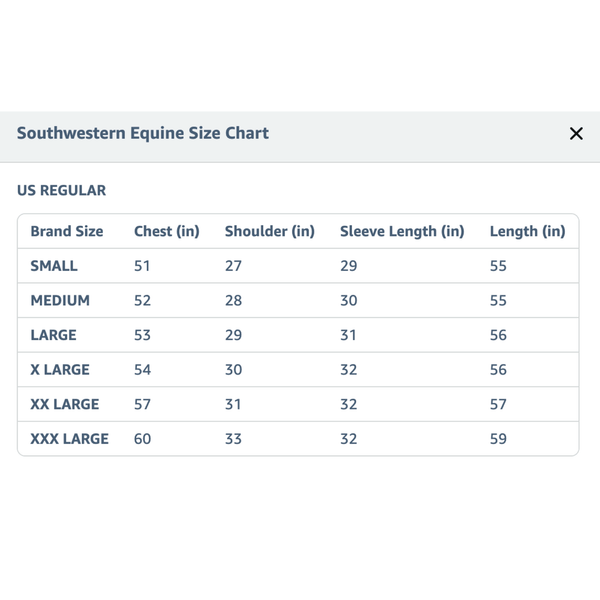Select the US REGULAR section heading
The width and height of the screenshot is (600, 600).
coord(61,190)
